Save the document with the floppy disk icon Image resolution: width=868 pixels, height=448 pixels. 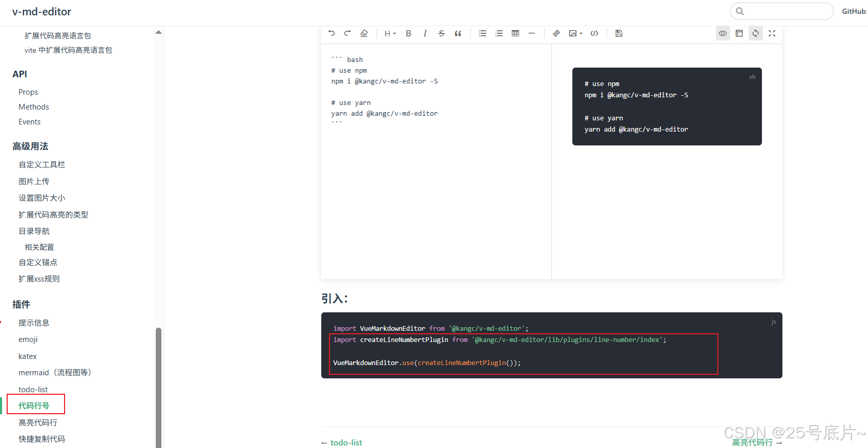point(618,33)
